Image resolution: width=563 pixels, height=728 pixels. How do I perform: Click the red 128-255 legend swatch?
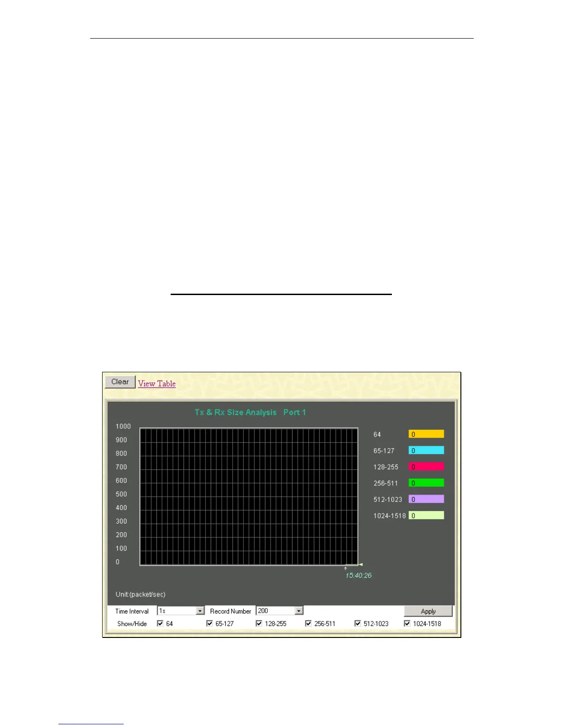[x=426, y=466]
